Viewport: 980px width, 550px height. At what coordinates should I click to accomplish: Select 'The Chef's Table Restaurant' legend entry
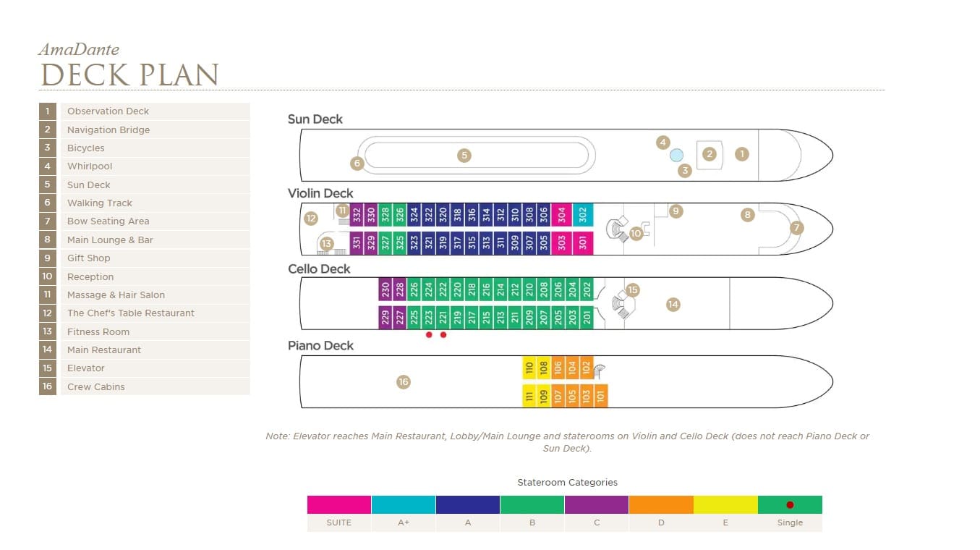pyautogui.click(x=131, y=313)
